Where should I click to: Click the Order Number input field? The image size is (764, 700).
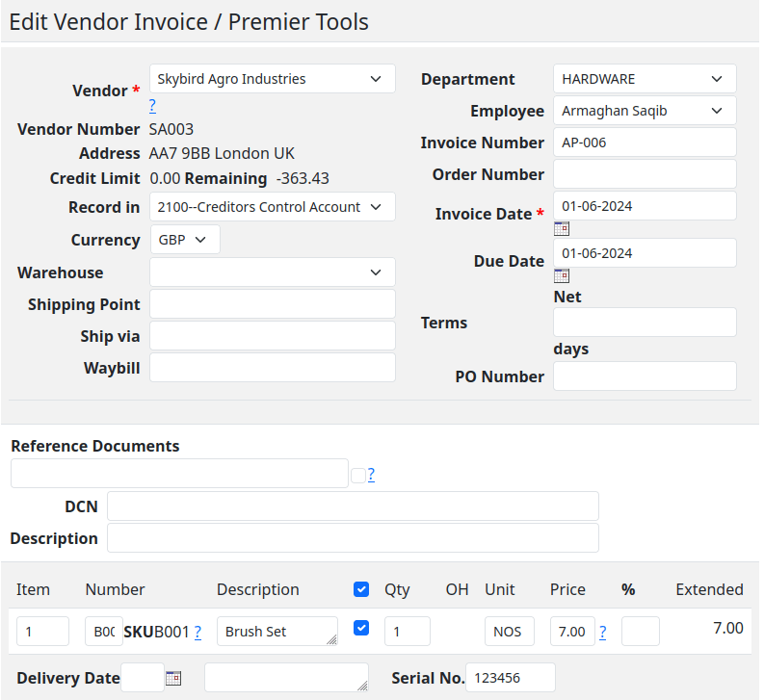tap(645, 174)
